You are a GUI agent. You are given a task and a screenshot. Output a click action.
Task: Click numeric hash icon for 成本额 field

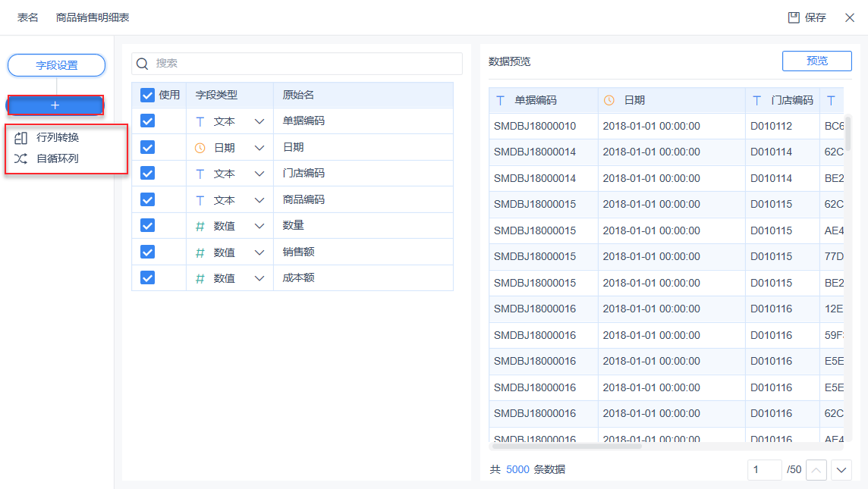(200, 279)
